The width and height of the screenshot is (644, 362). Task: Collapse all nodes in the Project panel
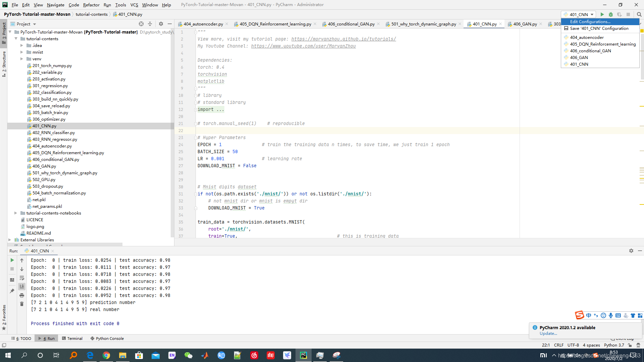pyautogui.click(x=150, y=24)
